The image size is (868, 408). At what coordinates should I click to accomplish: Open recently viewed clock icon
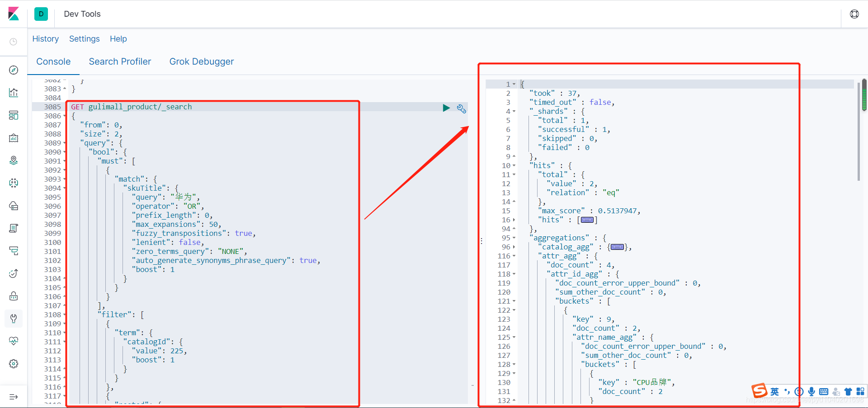click(14, 42)
